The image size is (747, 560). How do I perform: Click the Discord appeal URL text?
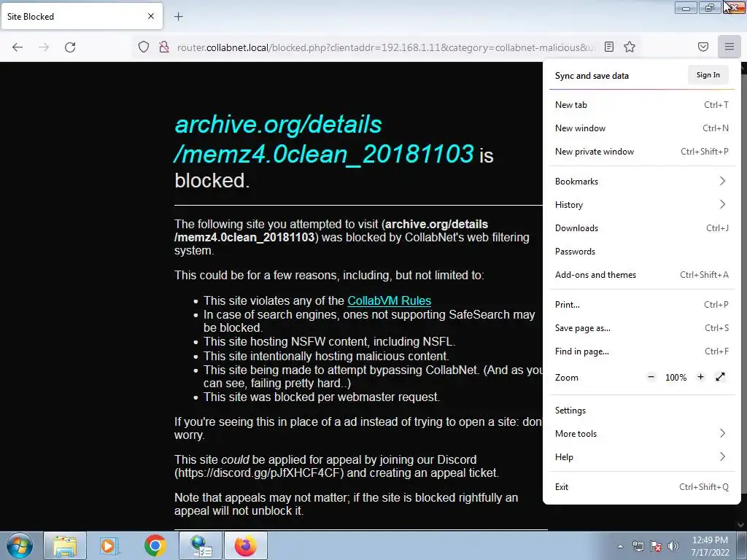[259, 473]
